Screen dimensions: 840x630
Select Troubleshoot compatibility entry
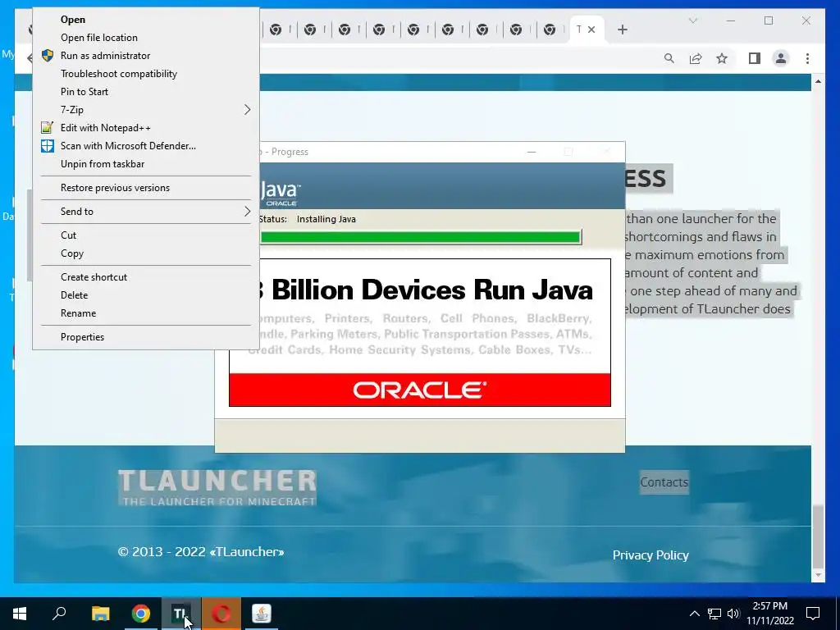click(119, 74)
